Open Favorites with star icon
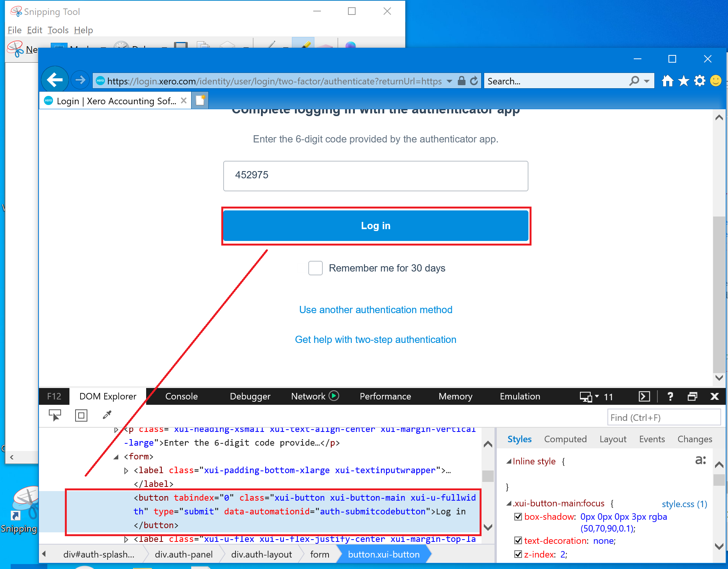Image resolution: width=728 pixels, height=569 pixels. [683, 81]
